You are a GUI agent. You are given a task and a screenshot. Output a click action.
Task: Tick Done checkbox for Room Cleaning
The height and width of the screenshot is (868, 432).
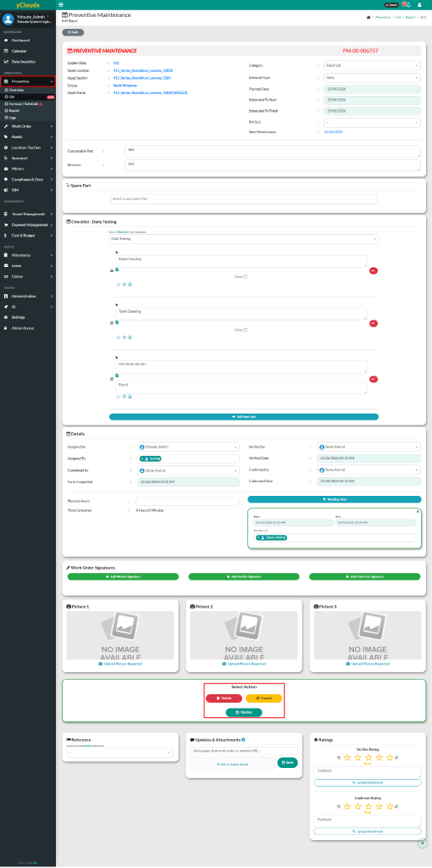tap(246, 277)
